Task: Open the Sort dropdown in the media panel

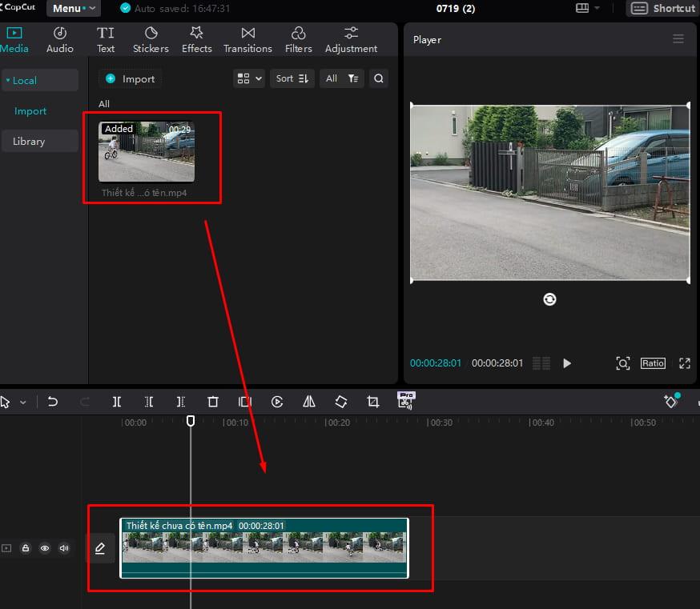Action: click(x=292, y=78)
